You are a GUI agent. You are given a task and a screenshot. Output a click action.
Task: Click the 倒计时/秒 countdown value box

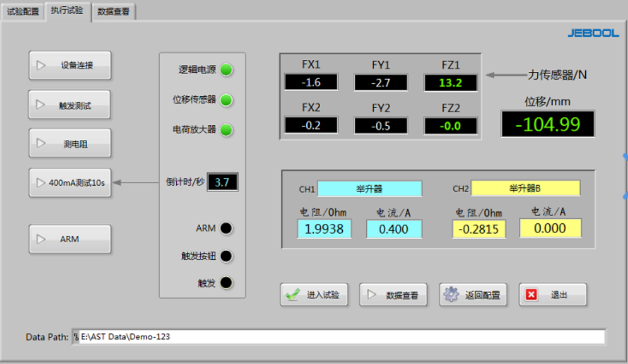(x=222, y=182)
